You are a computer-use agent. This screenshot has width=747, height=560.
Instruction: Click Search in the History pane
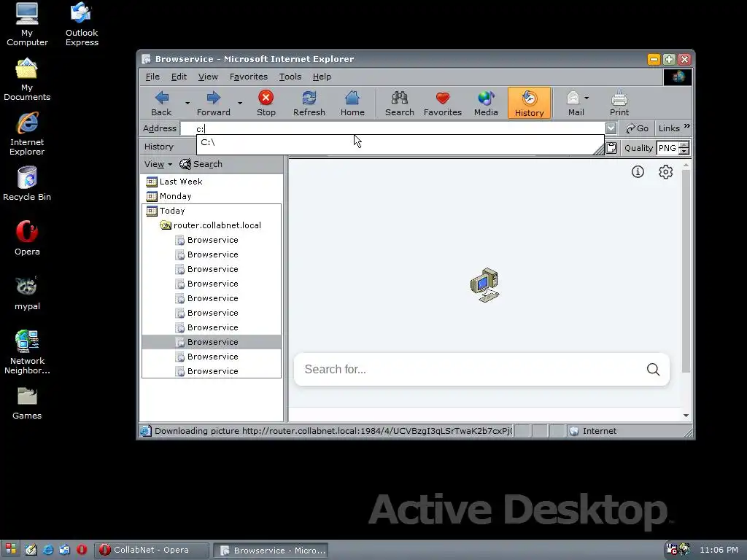coord(201,164)
